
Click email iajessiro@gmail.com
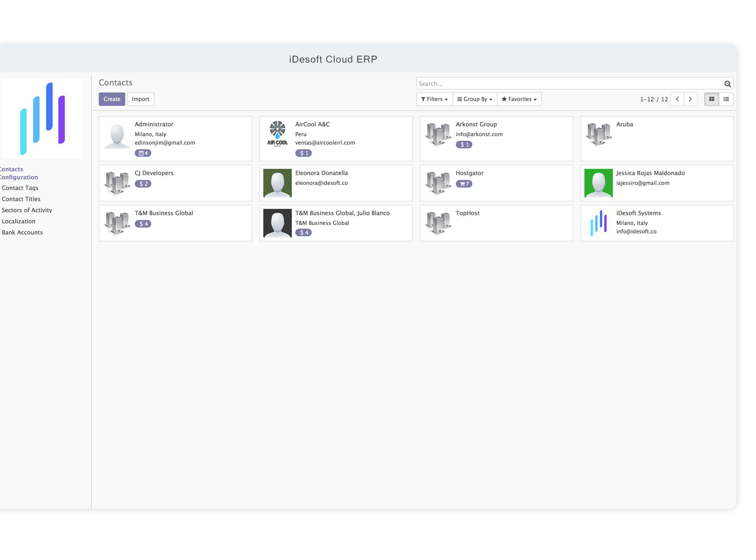coord(643,183)
